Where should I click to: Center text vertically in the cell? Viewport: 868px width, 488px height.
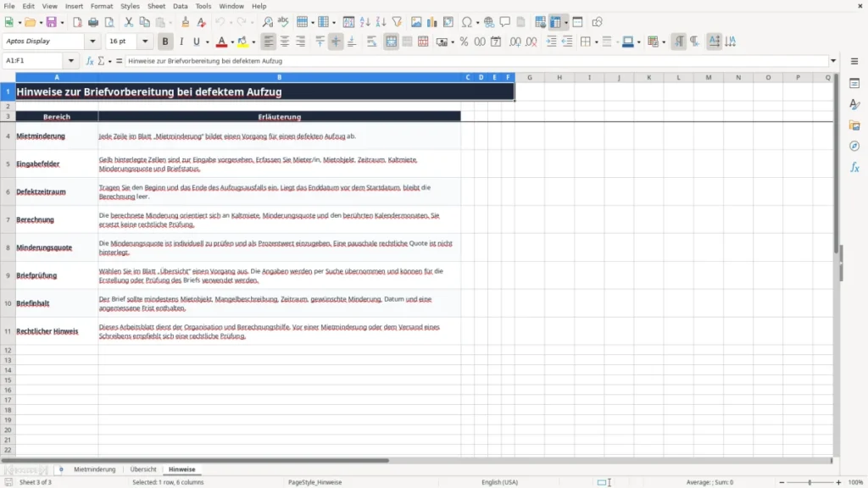[x=336, y=42]
